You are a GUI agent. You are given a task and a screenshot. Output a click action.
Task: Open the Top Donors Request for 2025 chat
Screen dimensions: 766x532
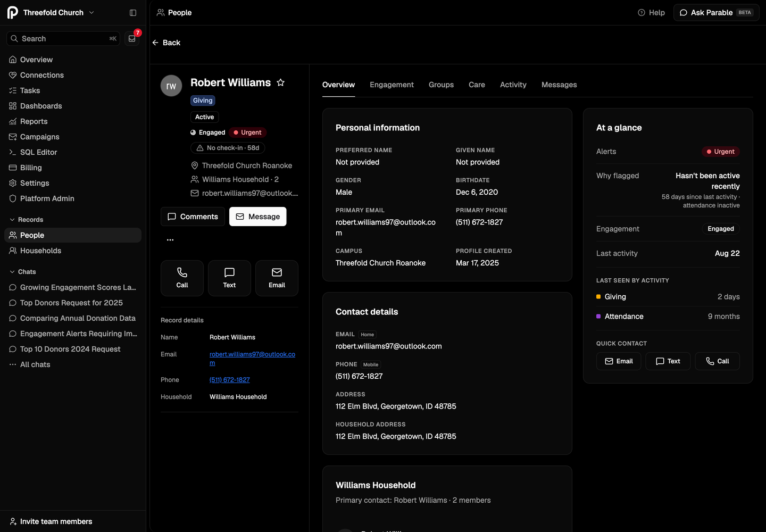tap(73, 303)
